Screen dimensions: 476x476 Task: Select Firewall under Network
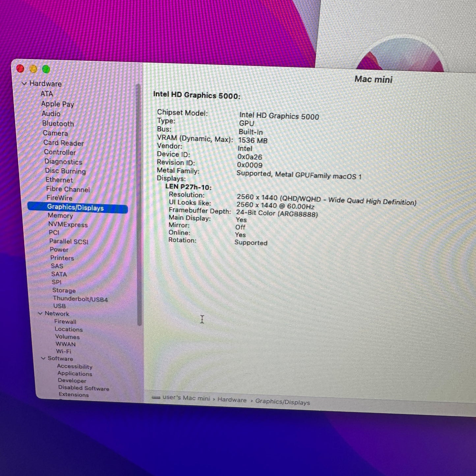click(65, 322)
